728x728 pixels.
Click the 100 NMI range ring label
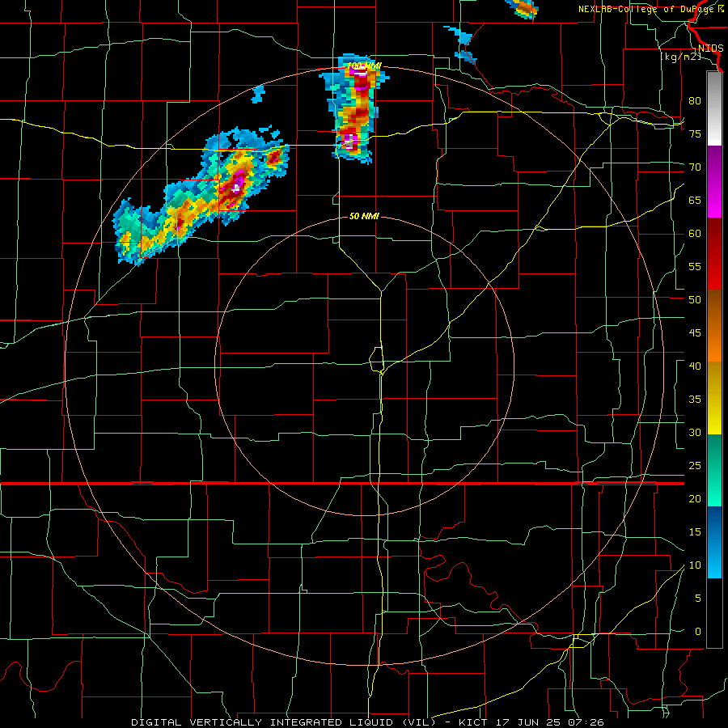pyautogui.click(x=365, y=66)
